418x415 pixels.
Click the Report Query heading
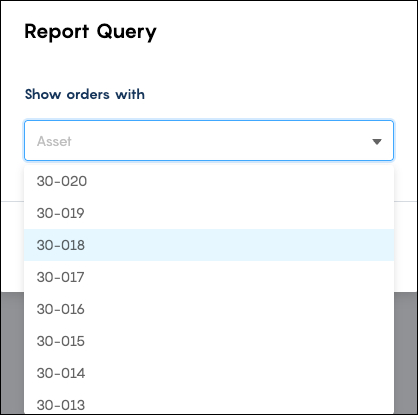click(90, 32)
